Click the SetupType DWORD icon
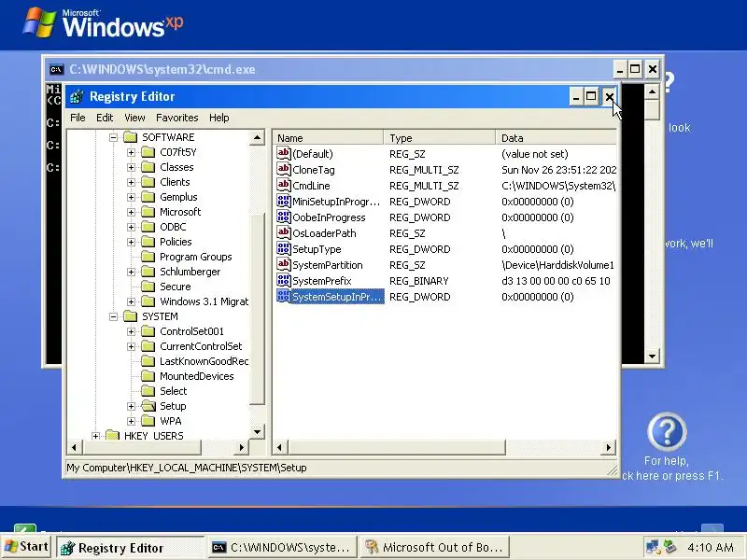The width and height of the screenshot is (747, 560). pos(284,248)
